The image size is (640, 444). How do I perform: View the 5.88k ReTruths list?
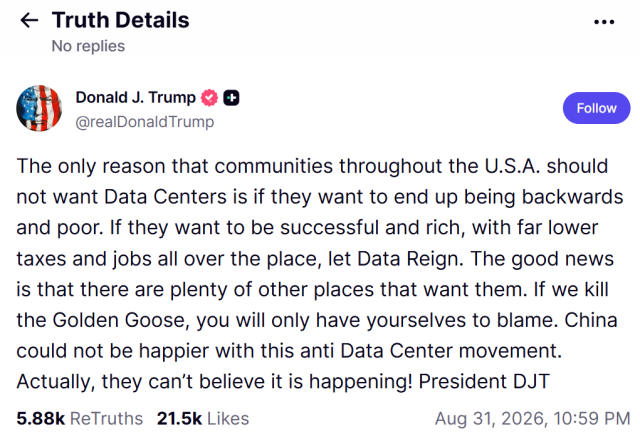click(x=80, y=419)
